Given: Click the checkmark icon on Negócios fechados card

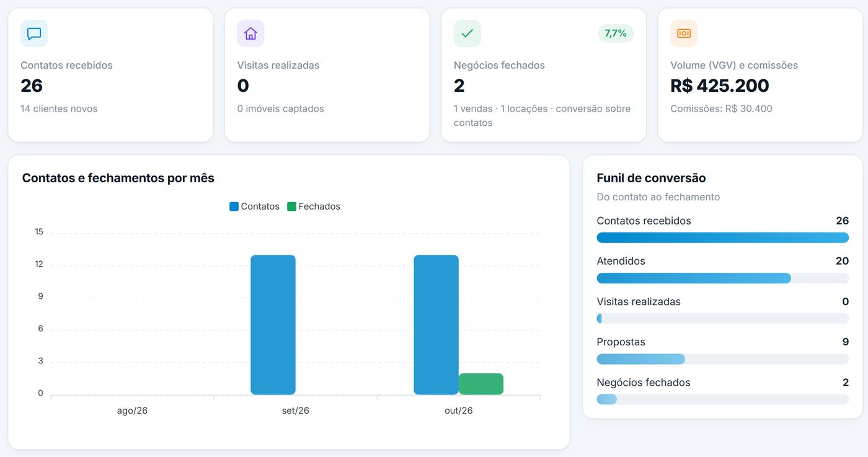Looking at the screenshot, I should [467, 33].
